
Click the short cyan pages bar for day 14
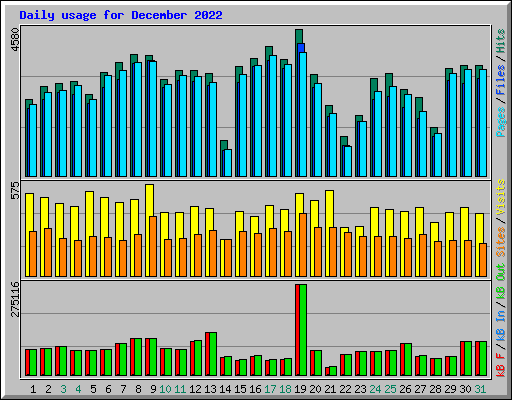(228, 163)
